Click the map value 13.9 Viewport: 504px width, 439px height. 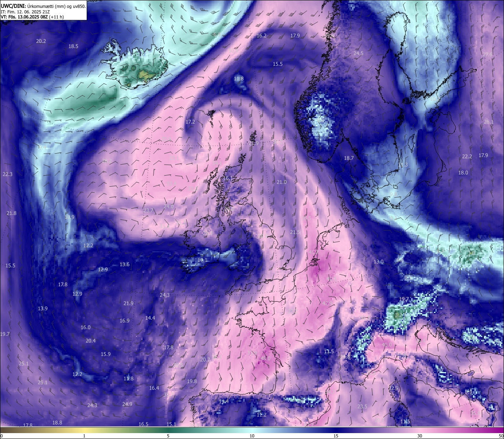pos(43,309)
